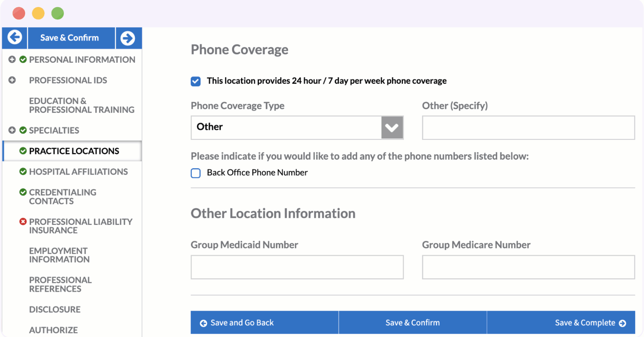Click green check icon beside Personal Information
The width and height of the screenshot is (644, 337).
point(23,59)
